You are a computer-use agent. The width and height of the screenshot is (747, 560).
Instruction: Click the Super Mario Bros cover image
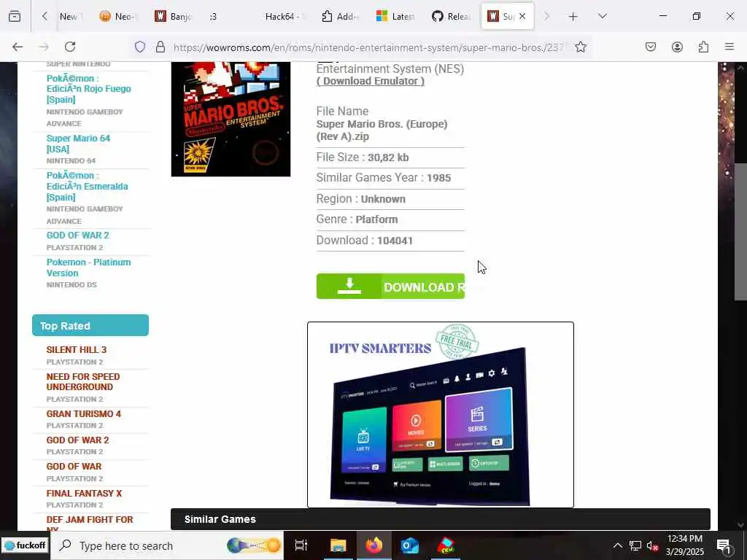click(231, 119)
